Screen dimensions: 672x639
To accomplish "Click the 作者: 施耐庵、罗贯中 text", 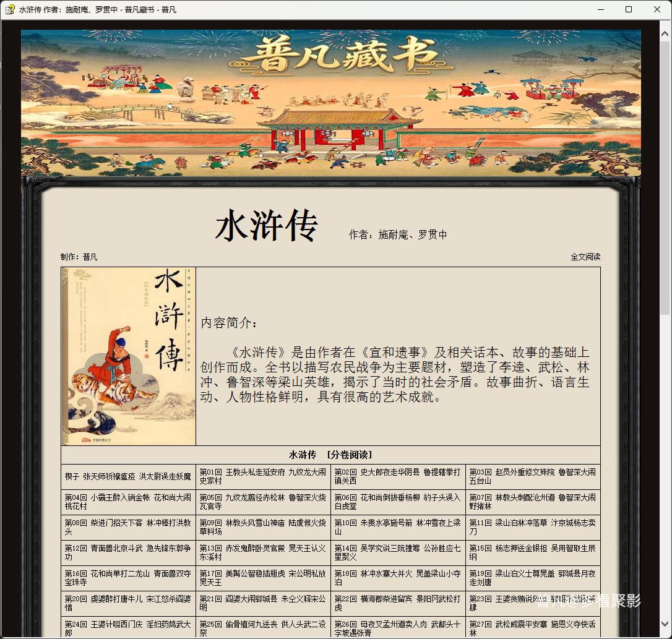I will point(398,234).
